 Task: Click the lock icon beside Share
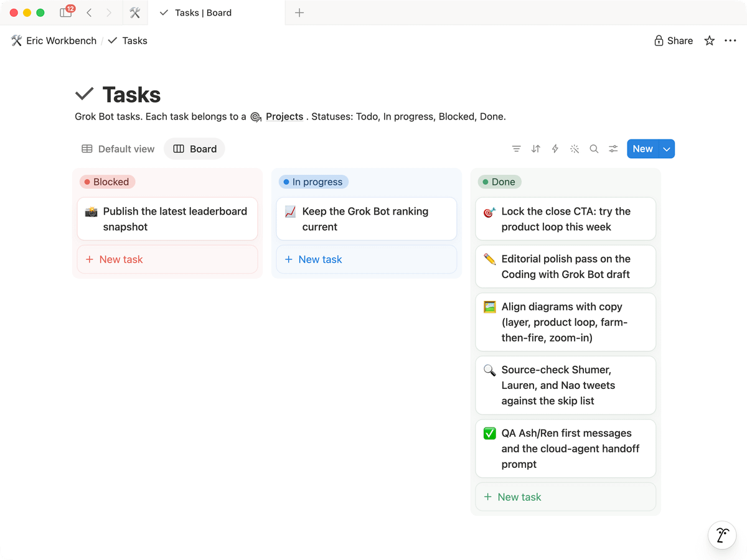(x=659, y=40)
